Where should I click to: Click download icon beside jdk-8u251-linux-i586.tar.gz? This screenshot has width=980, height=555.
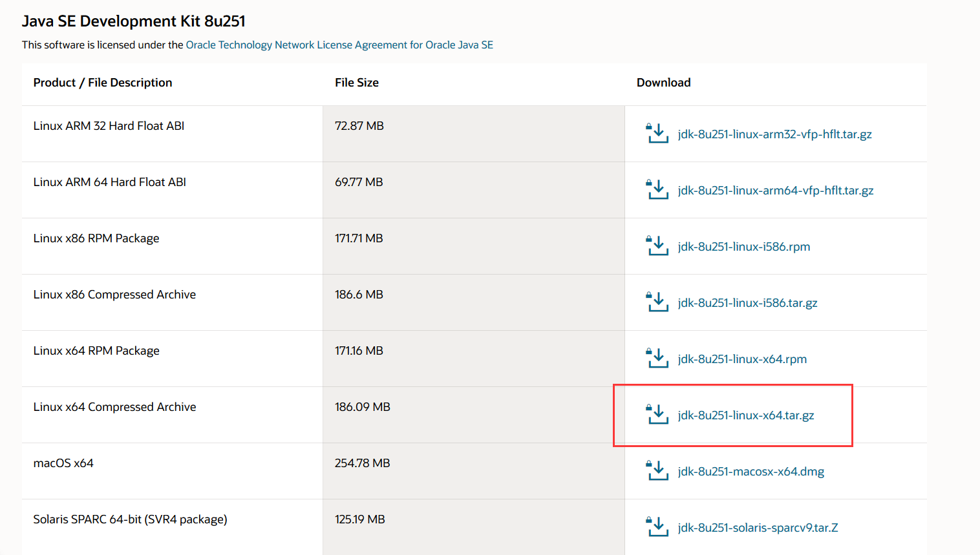click(657, 302)
